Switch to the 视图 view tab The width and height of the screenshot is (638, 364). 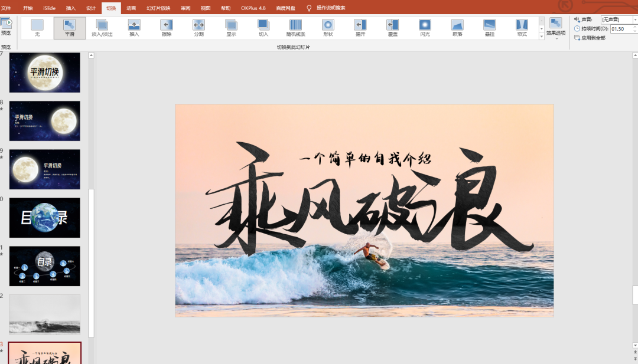(206, 8)
